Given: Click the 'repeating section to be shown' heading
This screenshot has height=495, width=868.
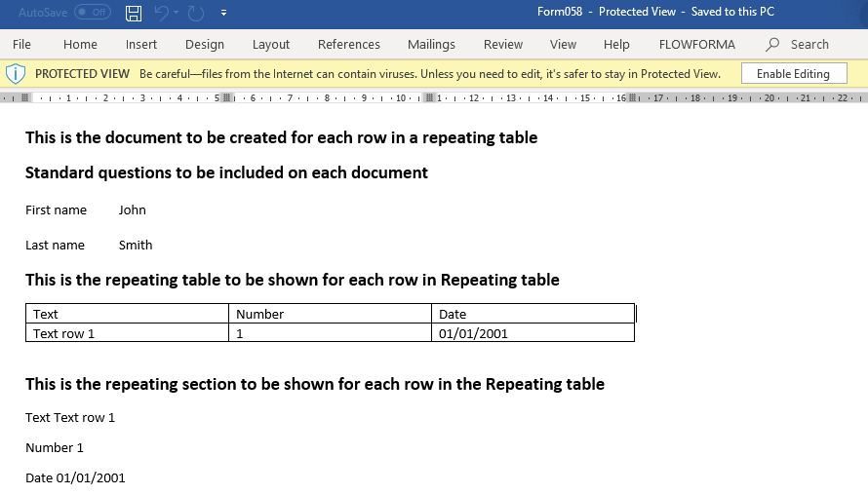Looking at the screenshot, I should (x=315, y=384).
